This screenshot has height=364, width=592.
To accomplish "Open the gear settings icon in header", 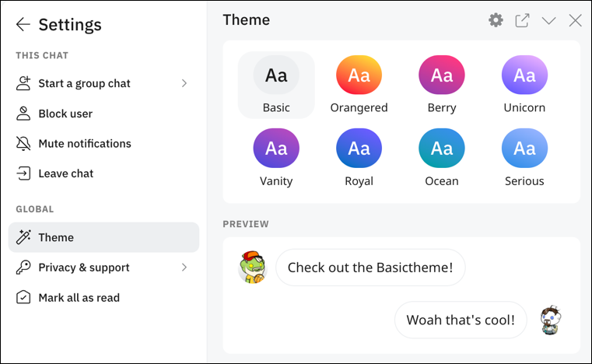I will [496, 20].
